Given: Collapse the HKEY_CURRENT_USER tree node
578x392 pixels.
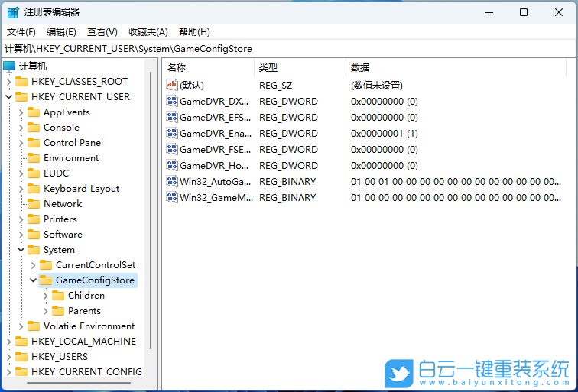Looking at the screenshot, I should [x=9, y=97].
